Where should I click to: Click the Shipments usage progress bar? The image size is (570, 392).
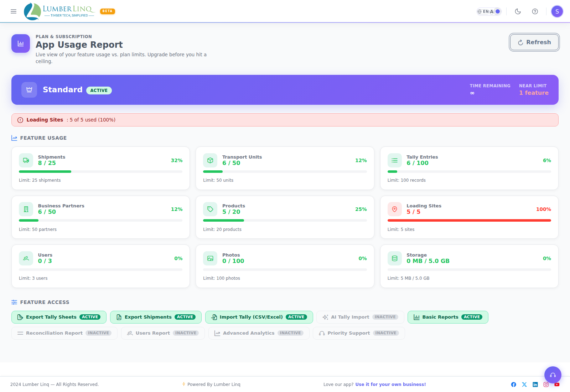tap(100, 171)
